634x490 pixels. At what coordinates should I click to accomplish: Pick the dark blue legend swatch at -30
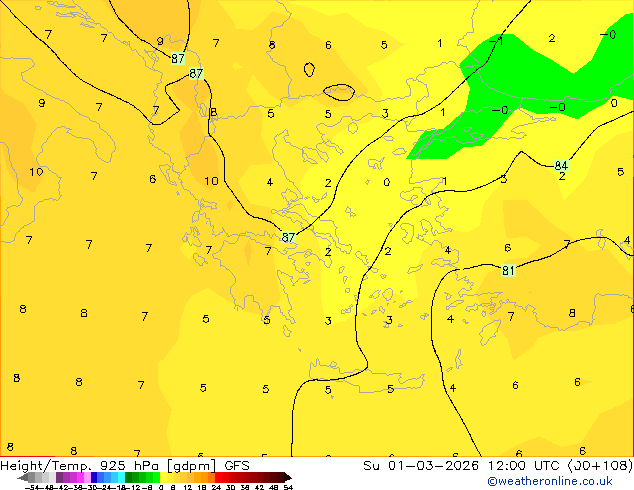pos(94,478)
